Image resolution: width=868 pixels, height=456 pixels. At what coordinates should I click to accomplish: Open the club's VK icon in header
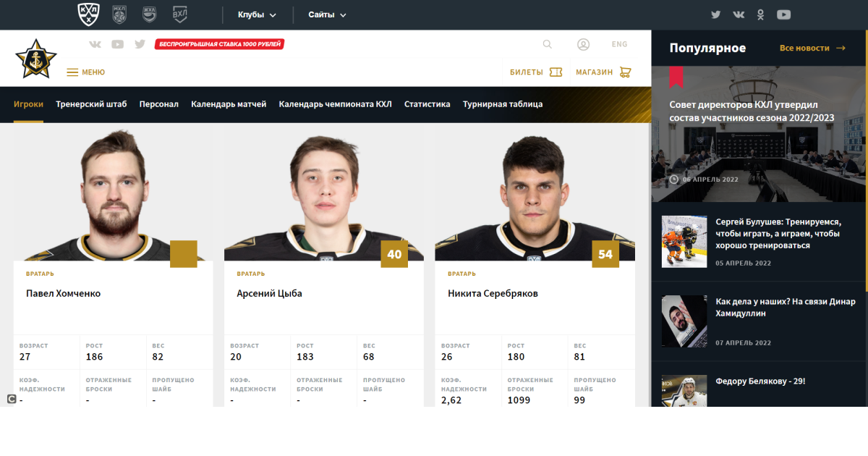(95, 44)
